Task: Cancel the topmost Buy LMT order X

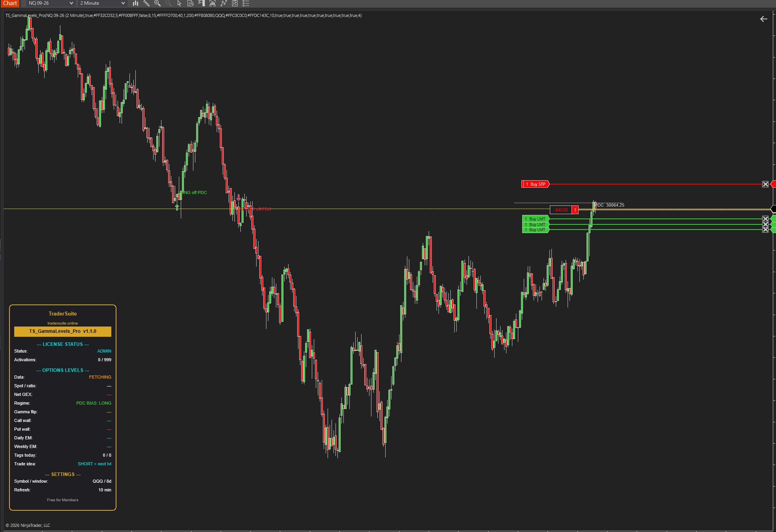Action: coord(765,219)
